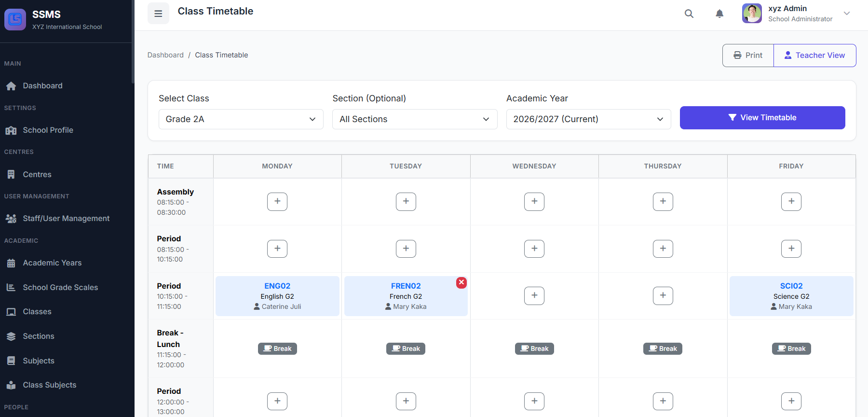
Task: Open search using the magnifier icon
Action: (x=689, y=14)
